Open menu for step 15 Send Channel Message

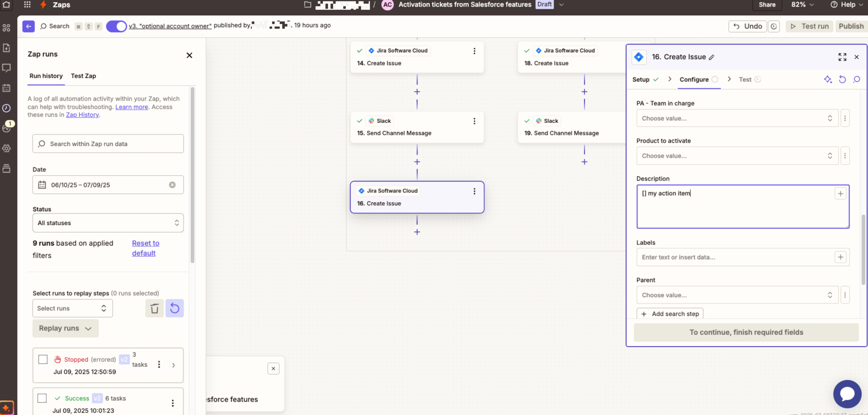coord(474,121)
